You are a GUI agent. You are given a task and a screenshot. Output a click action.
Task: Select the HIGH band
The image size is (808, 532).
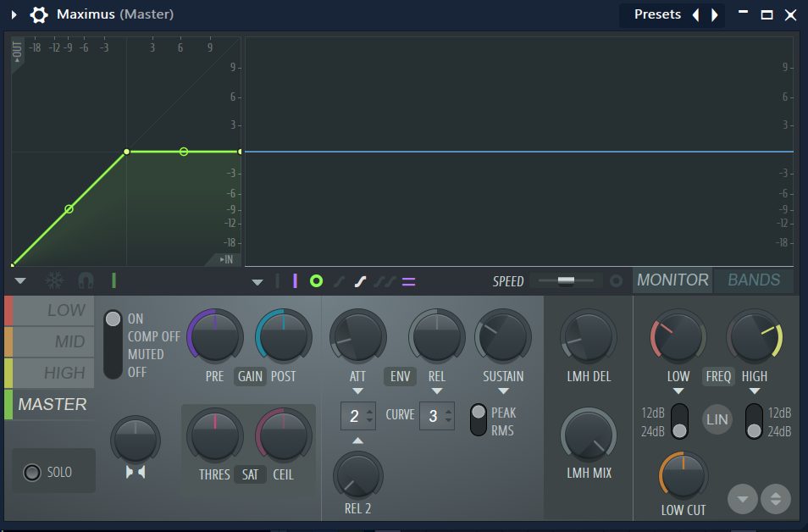click(49, 373)
